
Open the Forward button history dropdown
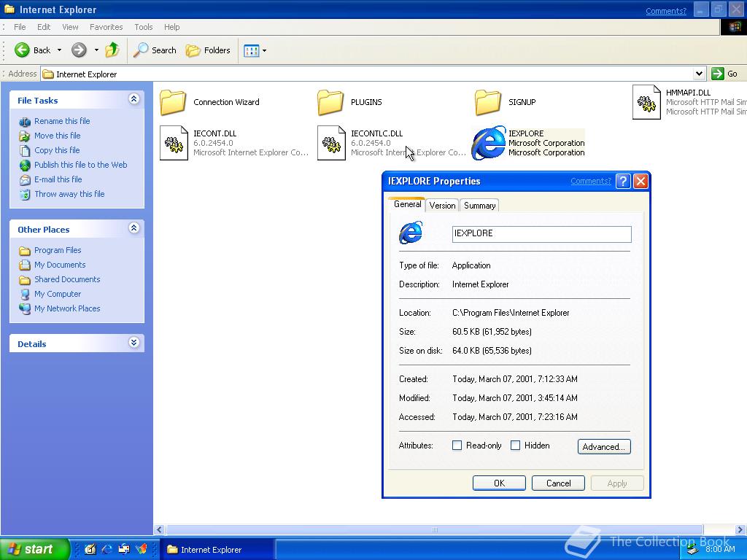pyautogui.click(x=96, y=50)
